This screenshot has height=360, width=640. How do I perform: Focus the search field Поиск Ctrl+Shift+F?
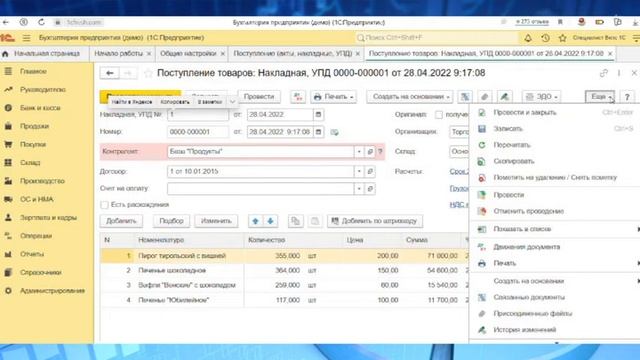(x=437, y=38)
